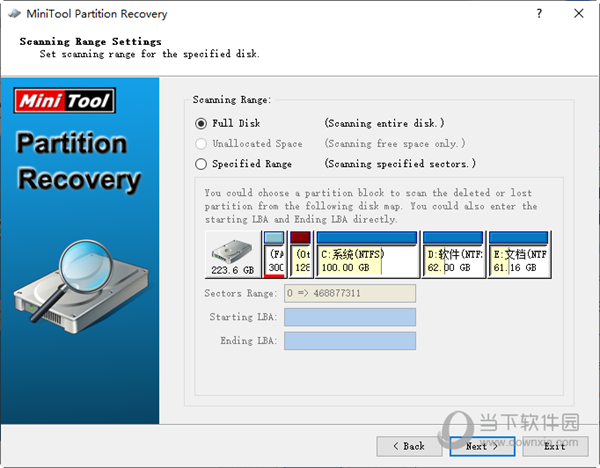Click the light blue FAT partition color bar
Screen dimensions: 600x468
coord(274,238)
